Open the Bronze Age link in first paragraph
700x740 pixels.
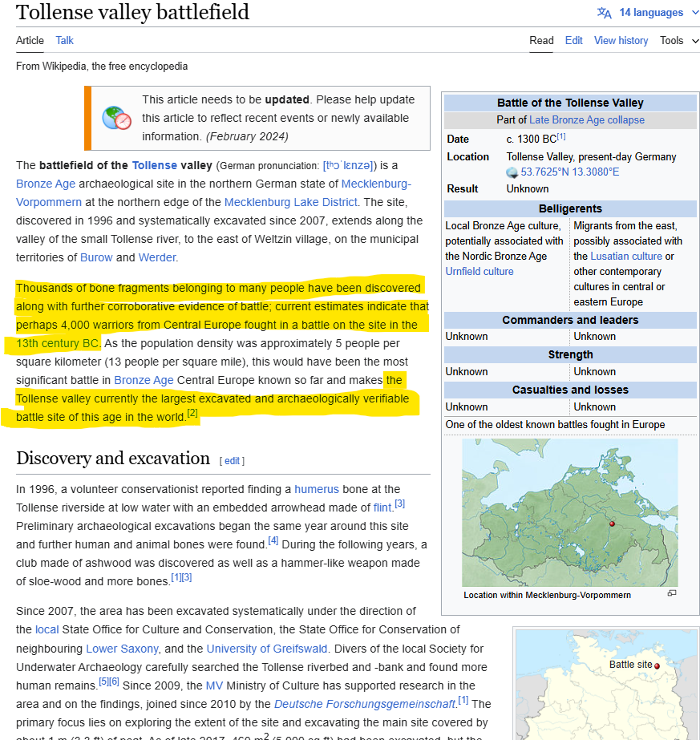(x=46, y=184)
